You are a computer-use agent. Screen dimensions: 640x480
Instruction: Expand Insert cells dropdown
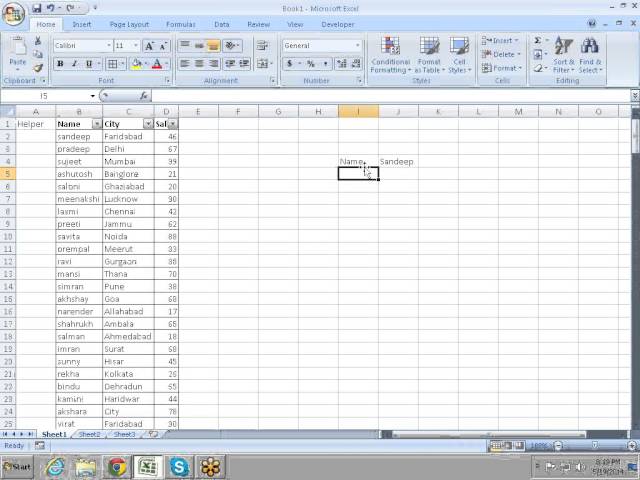click(x=516, y=40)
